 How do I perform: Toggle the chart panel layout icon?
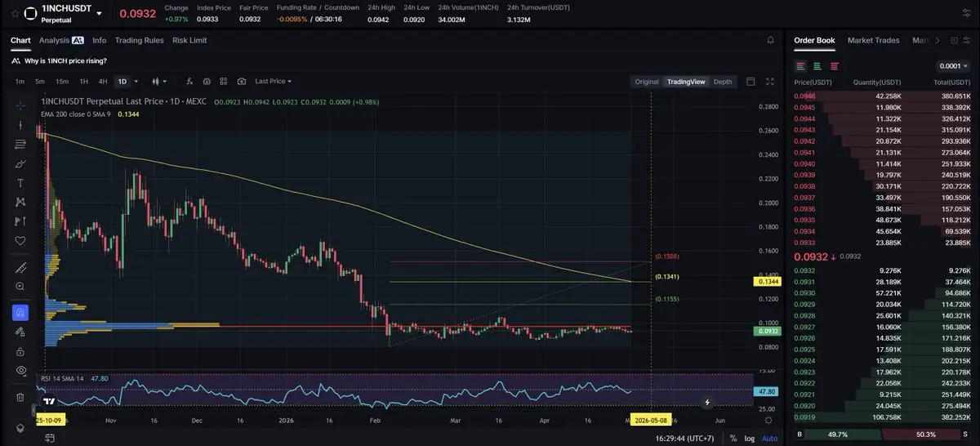(x=751, y=82)
